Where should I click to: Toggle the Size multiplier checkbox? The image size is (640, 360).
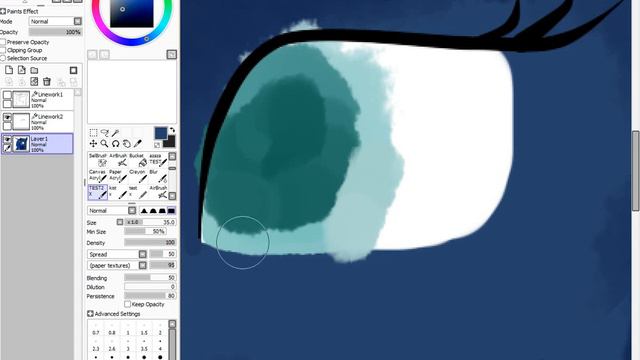coord(120,222)
